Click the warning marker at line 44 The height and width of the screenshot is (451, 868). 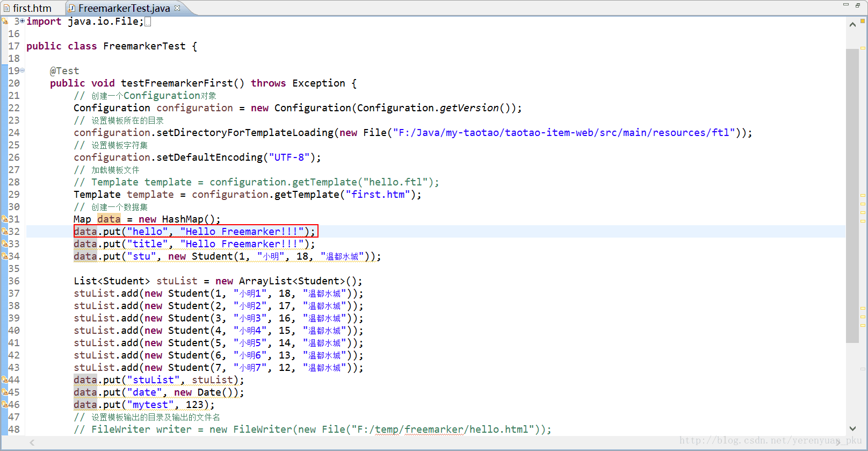click(x=4, y=380)
